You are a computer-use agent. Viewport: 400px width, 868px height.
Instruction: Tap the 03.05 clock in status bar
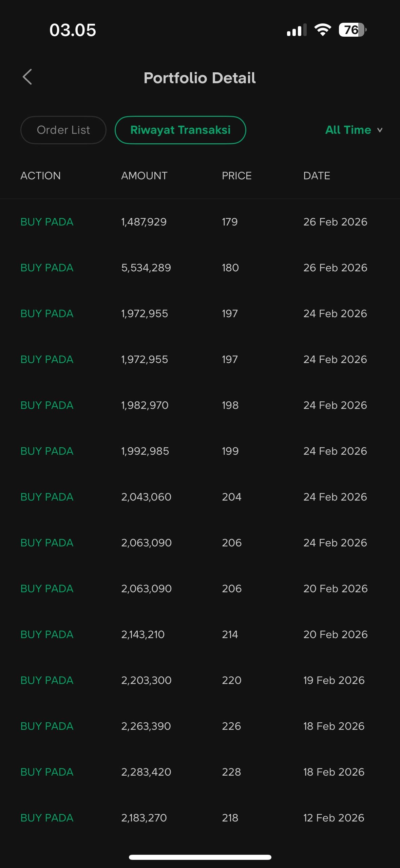[x=73, y=30]
